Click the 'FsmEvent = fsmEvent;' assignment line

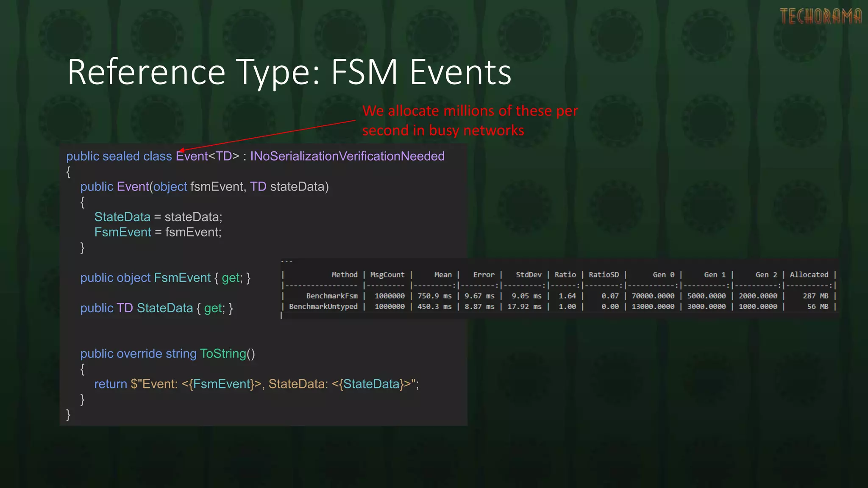158,232
